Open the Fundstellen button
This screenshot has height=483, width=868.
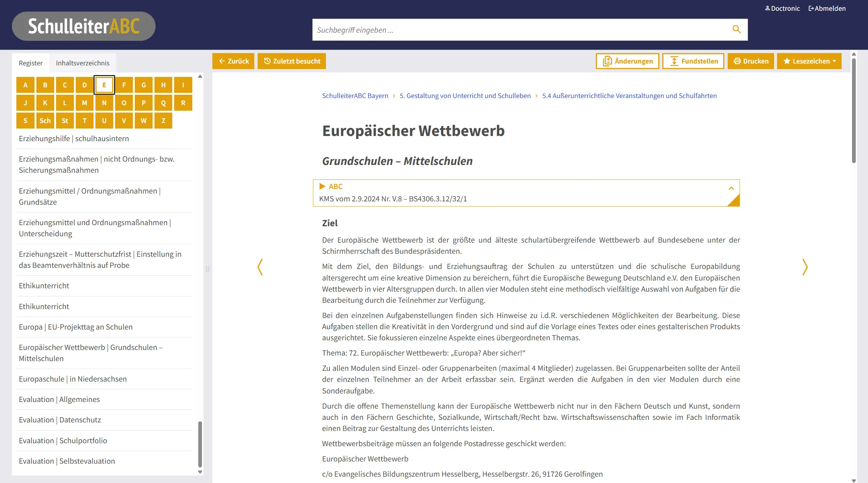click(693, 61)
